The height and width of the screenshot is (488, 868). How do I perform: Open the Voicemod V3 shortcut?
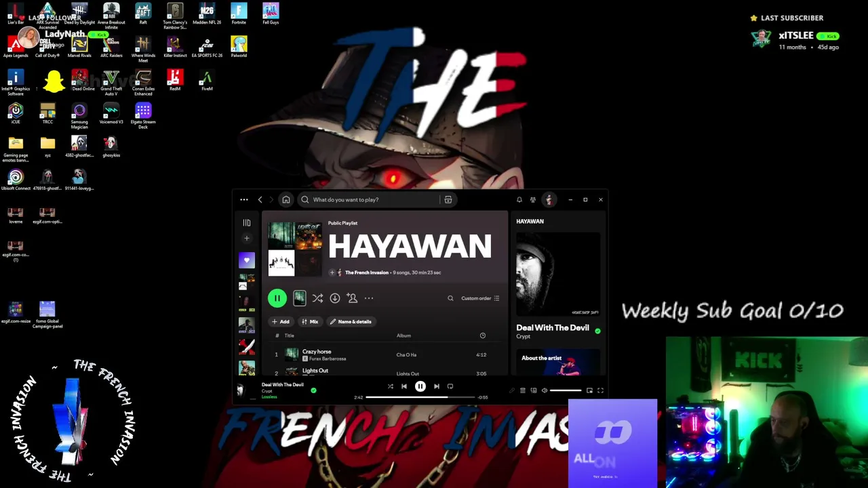point(111,113)
